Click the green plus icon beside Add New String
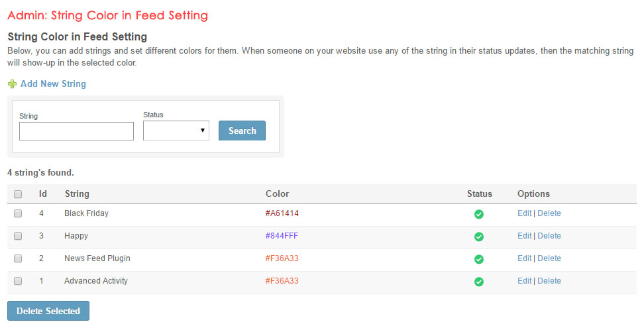Image resolution: width=644 pixels, height=328 pixels. click(x=12, y=84)
